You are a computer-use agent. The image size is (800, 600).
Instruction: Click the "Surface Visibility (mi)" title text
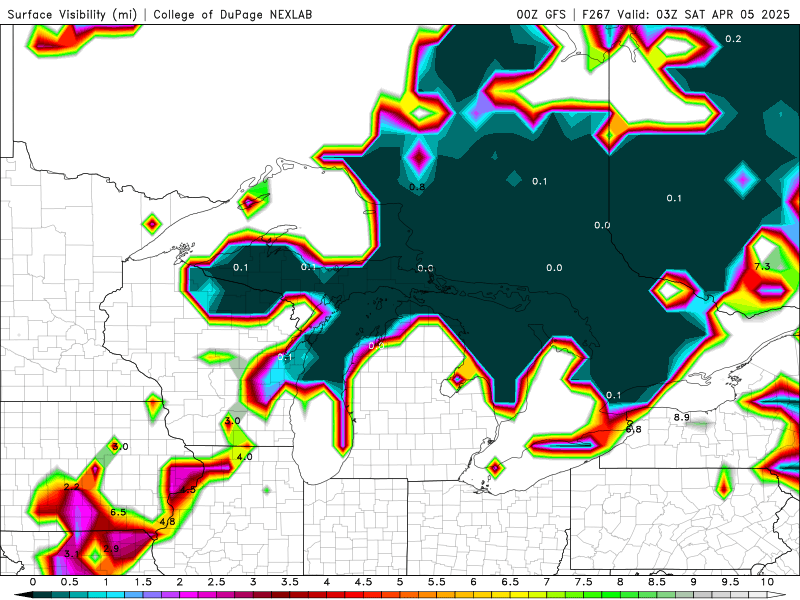(x=72, y=14)
